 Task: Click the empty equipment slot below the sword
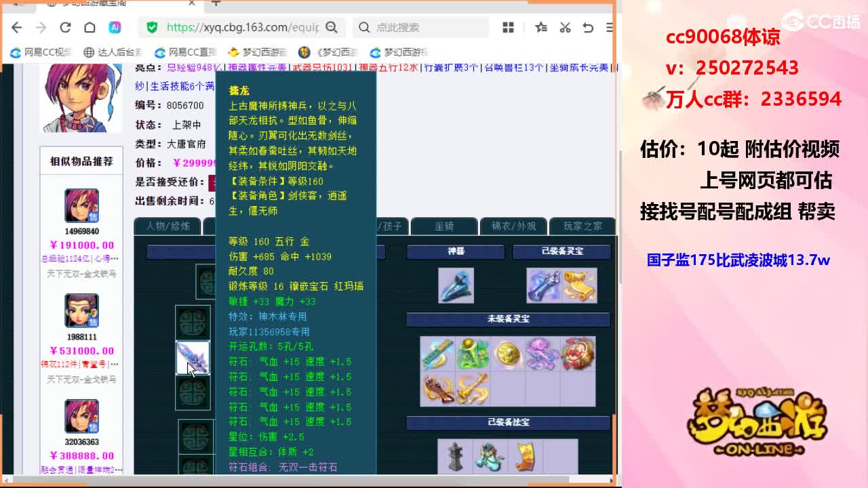tap(193, 393)
